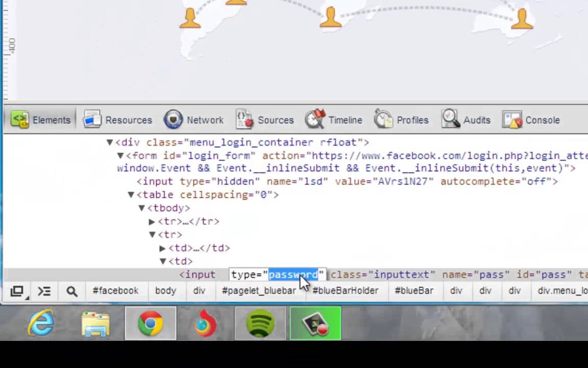Show the console drawer icon
This screenshot has height=368, width=588.
click(44, 291)
